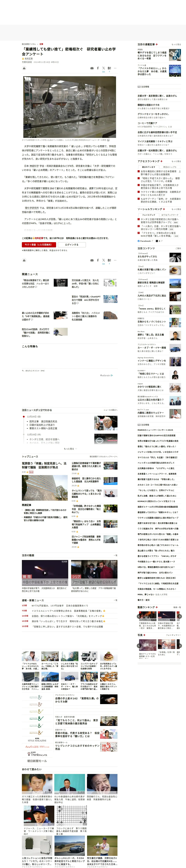Click the Hatena B! icon under the byline
The image size is (186, 868).
(109, 68)
